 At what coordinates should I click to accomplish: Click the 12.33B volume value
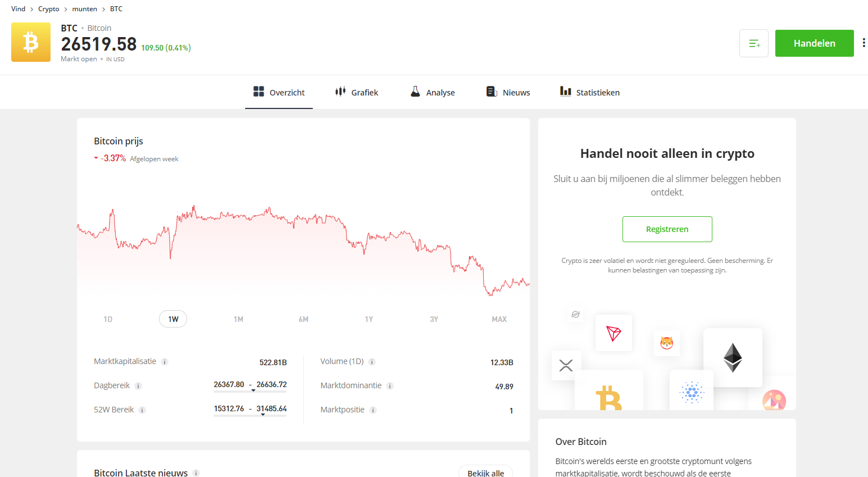(502, 362)
